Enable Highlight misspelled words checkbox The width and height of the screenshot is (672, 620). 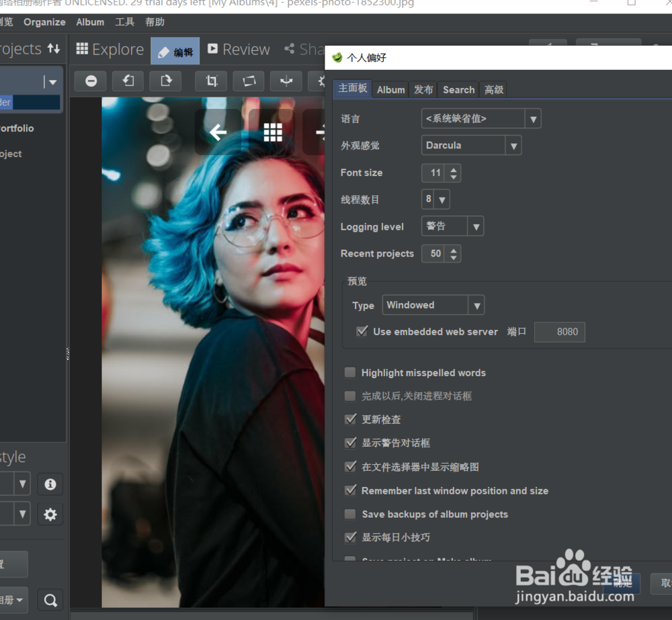tap(350, 372)
